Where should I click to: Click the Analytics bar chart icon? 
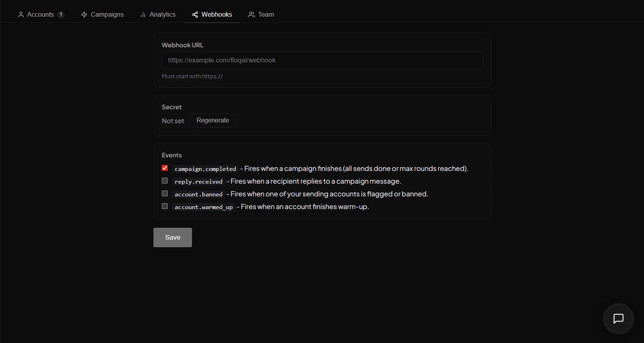click(143, 15)
